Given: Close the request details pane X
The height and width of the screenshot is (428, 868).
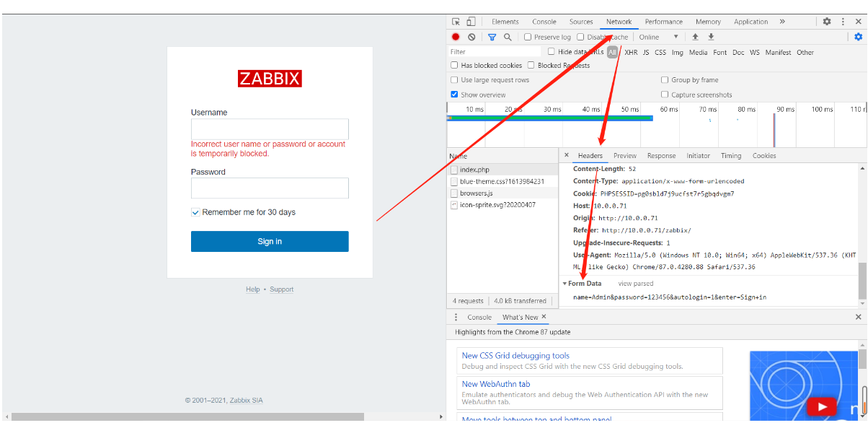Looking at the screenshot, I should pyautogui.click(x=566, y=155).
